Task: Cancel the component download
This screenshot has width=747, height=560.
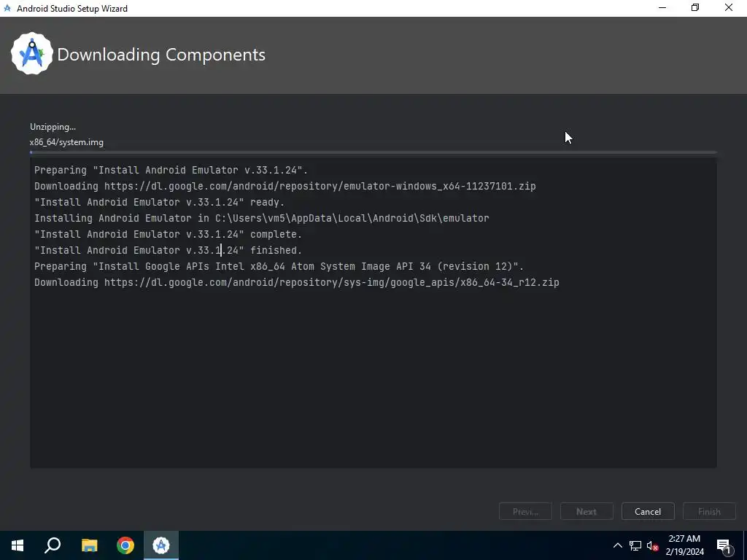Action: click(648, 511)
